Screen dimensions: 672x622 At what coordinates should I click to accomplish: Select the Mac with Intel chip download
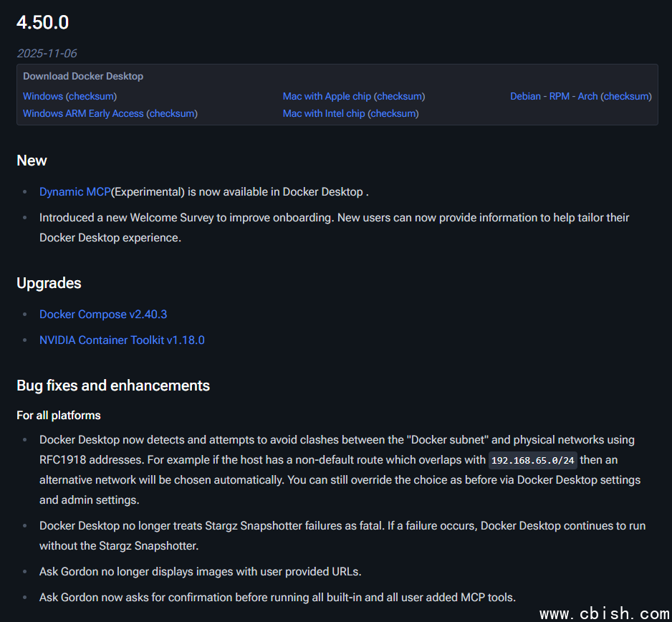pos(324,113)
